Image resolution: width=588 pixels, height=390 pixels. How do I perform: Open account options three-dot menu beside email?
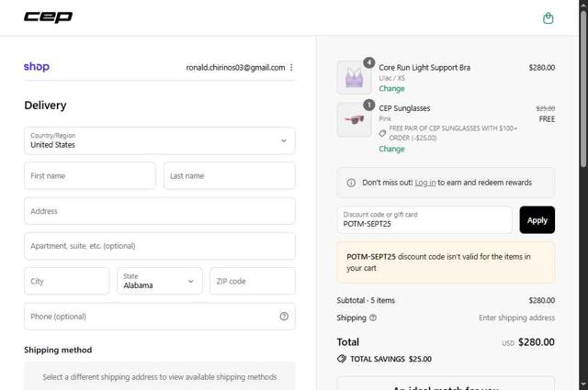(x=291, y=67)
